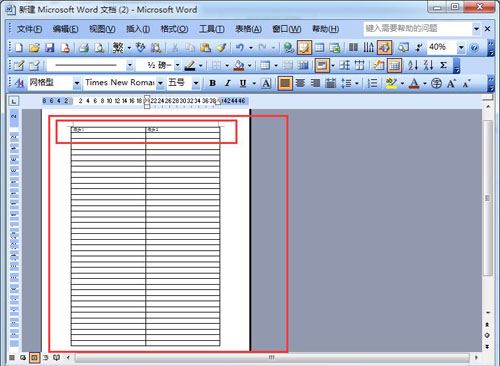This screenshot has height=366, width=500.
Task: Apply the yellow highlight color
Action: (x=391, y=83)
